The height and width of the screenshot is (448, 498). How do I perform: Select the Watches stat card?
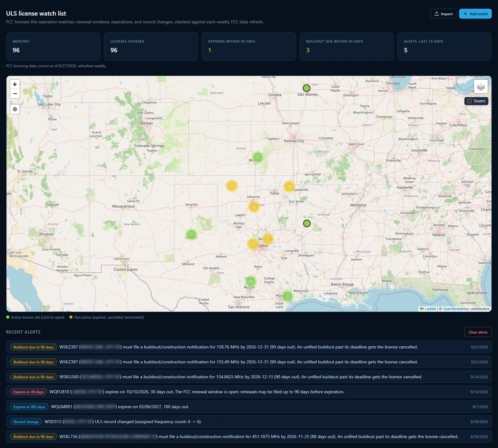tap(53, 47)
